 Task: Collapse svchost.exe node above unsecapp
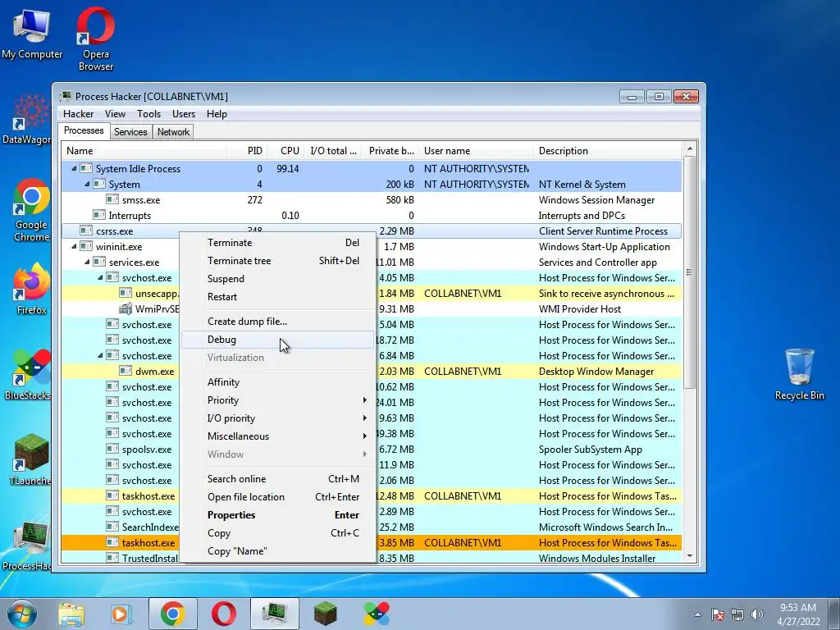coord(100,277)
